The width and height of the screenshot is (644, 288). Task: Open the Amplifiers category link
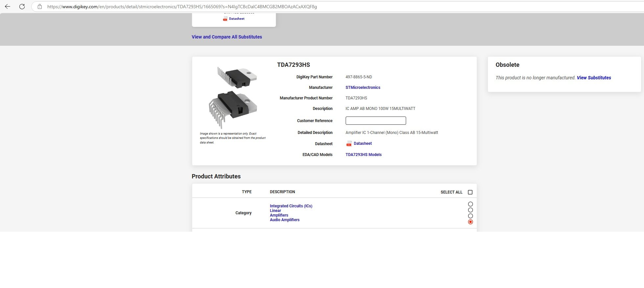tap(279, 215)
